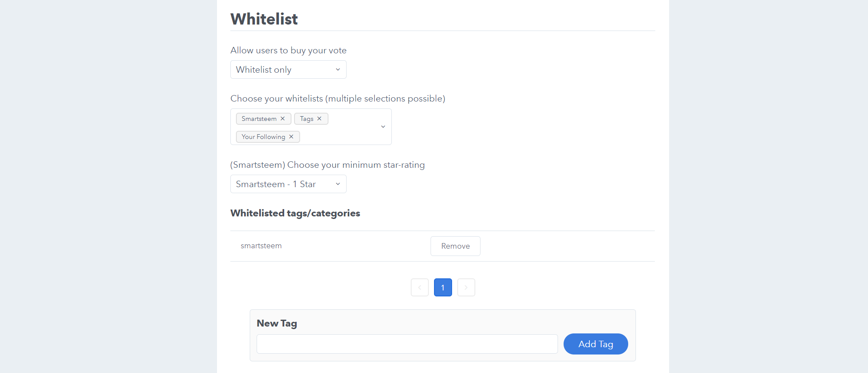Click the Whitelisted tags/categories heading

click(x=295, y=213)
